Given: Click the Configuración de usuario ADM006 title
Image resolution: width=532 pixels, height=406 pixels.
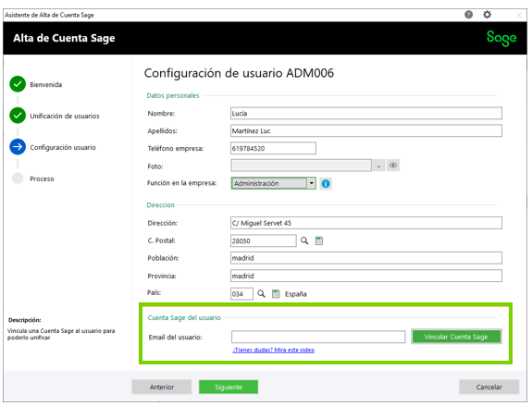Looking at the screenshot, I should (239, 73).
